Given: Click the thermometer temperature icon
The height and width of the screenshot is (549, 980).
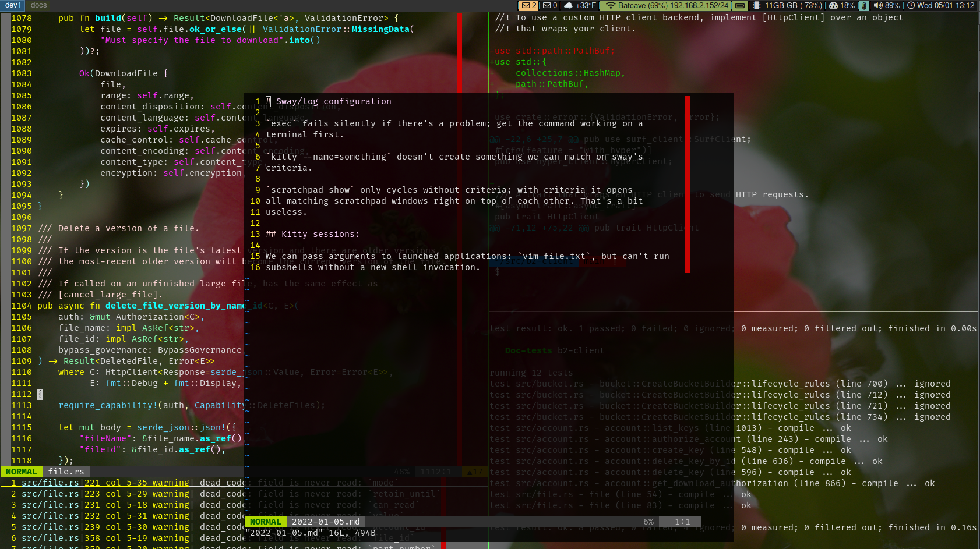Looking at the screenshot, I should pos(864,5).
